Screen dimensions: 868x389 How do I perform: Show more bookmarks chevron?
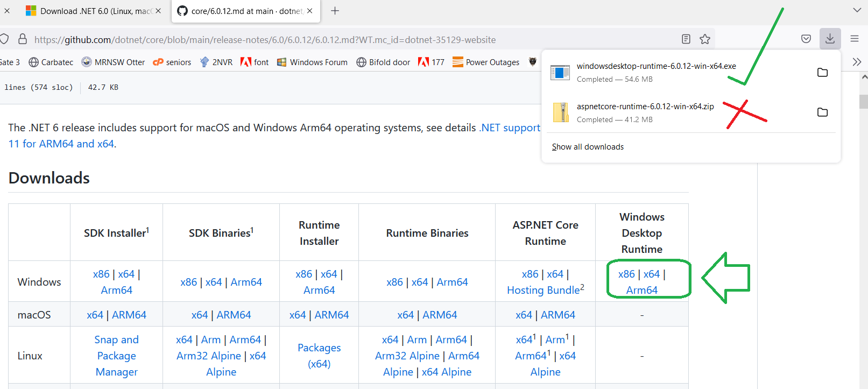pos(857,62)
